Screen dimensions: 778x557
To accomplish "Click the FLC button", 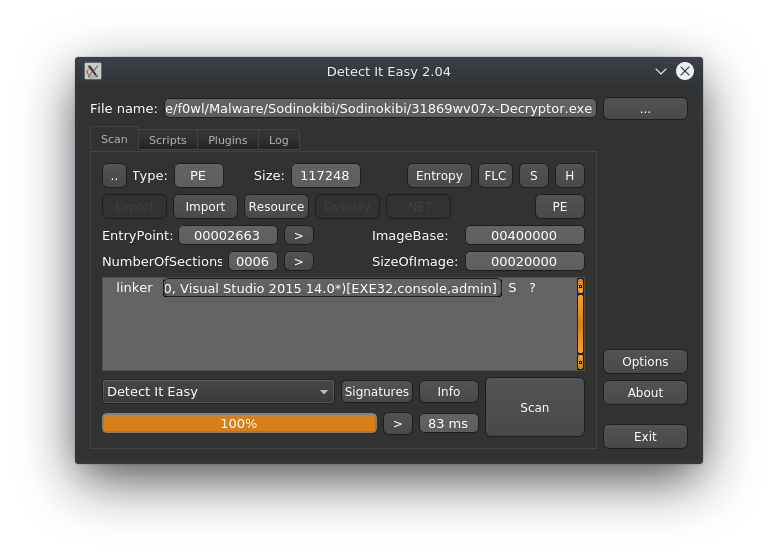I will coord(495,176).
